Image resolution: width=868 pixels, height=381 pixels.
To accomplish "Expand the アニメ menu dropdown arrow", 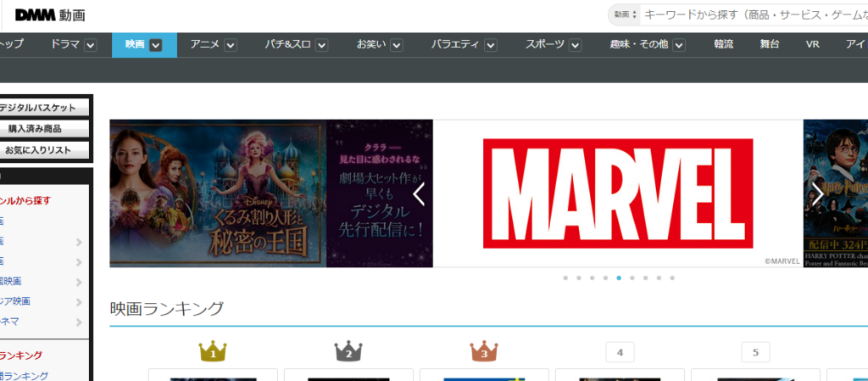I will [231, 45].
